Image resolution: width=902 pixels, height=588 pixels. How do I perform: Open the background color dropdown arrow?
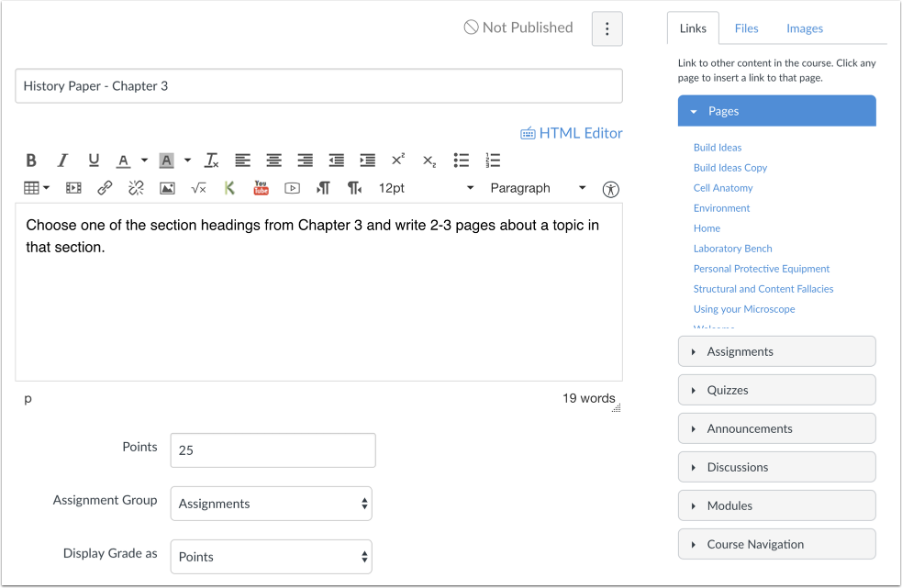pos(187,161)
